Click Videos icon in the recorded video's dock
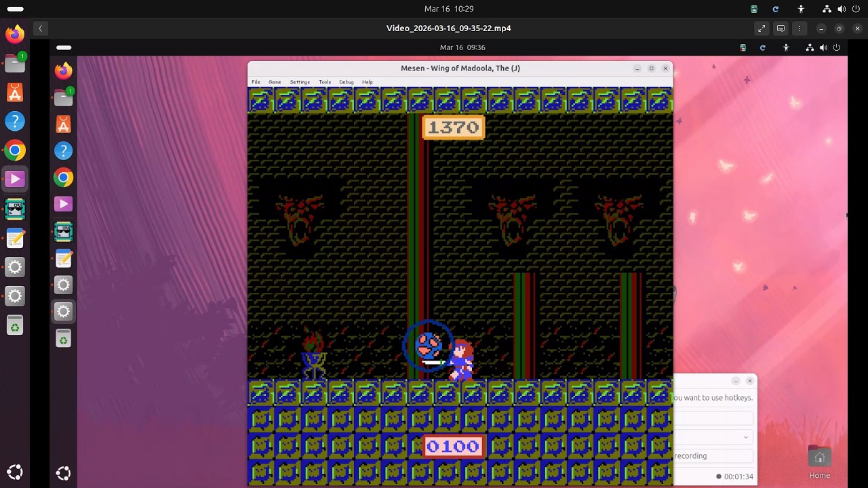The width and height of the screenshot is (868, 488). click(x=63, y=204)
